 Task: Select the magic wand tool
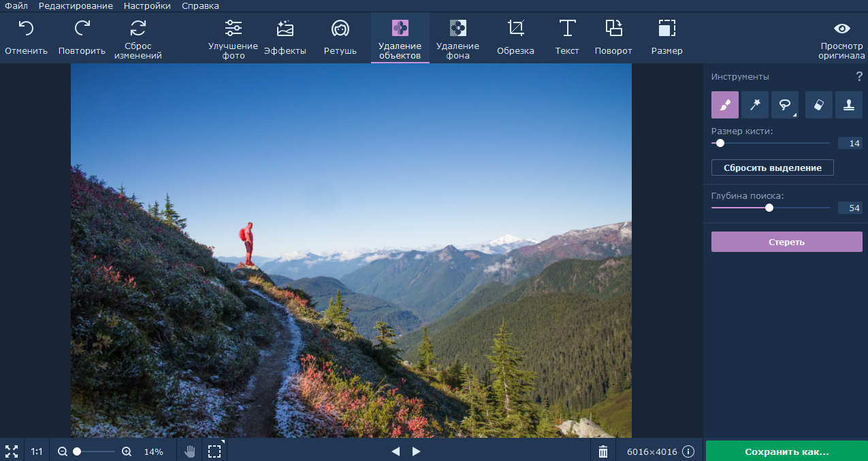point(755,105)
